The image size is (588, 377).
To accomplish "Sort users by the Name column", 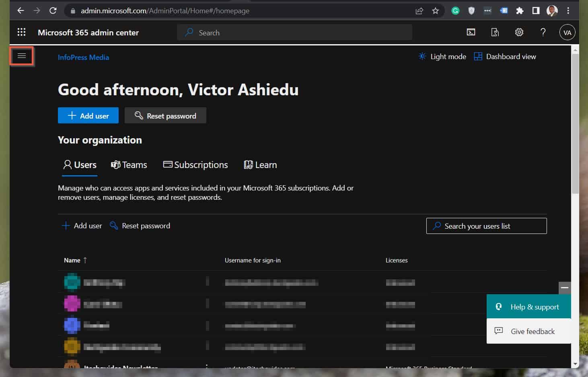I will (75, 260).
